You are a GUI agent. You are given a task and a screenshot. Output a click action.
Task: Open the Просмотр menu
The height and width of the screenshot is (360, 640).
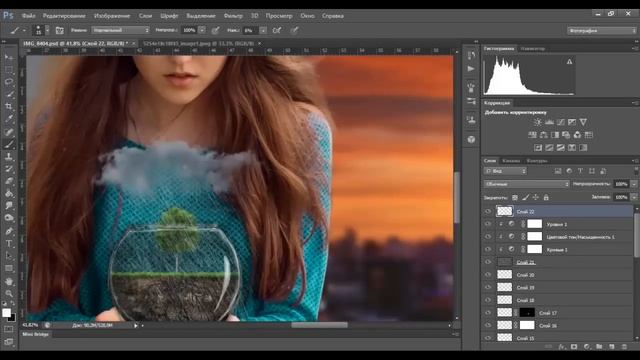point(279,16)
